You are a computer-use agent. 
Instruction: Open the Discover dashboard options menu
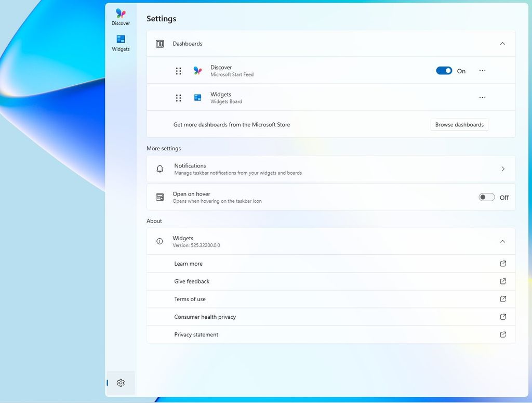pyautogui.click(x=482, y=70)
